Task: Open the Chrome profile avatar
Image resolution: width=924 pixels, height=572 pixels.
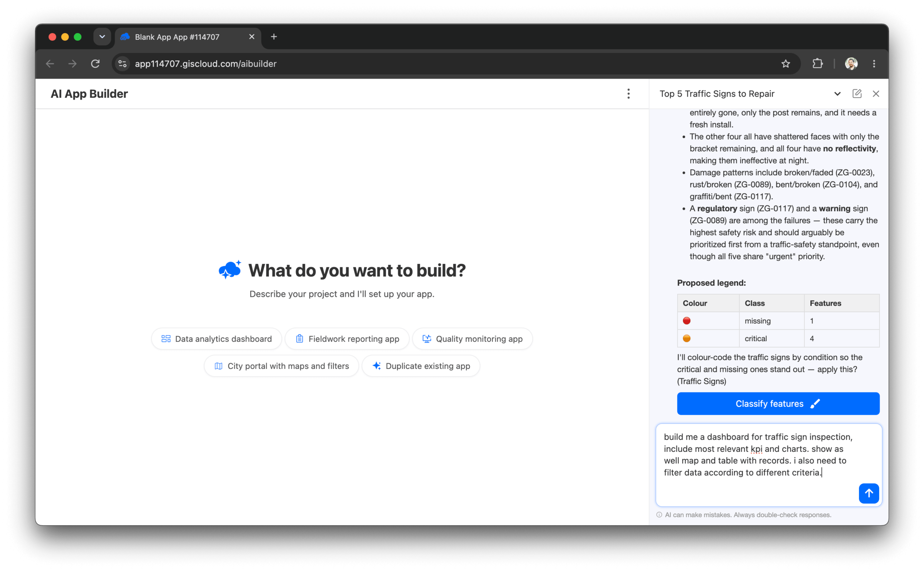Action: coord(851,63)
